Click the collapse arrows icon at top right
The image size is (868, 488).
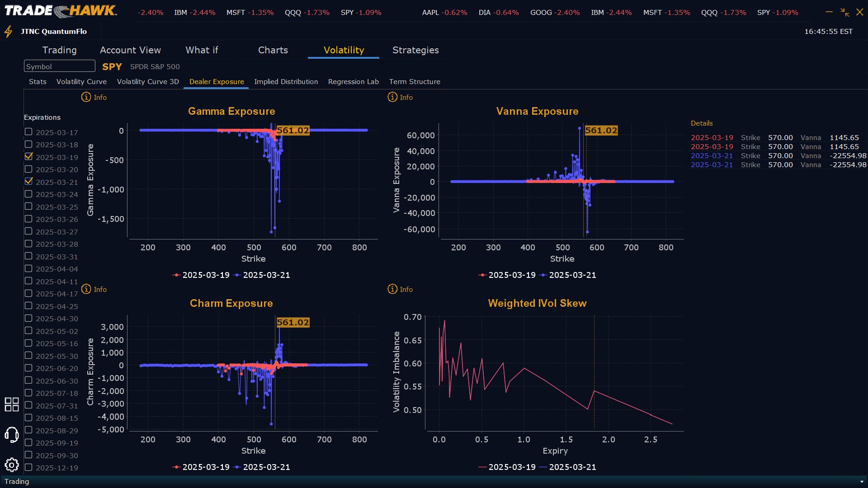(844, 12)
